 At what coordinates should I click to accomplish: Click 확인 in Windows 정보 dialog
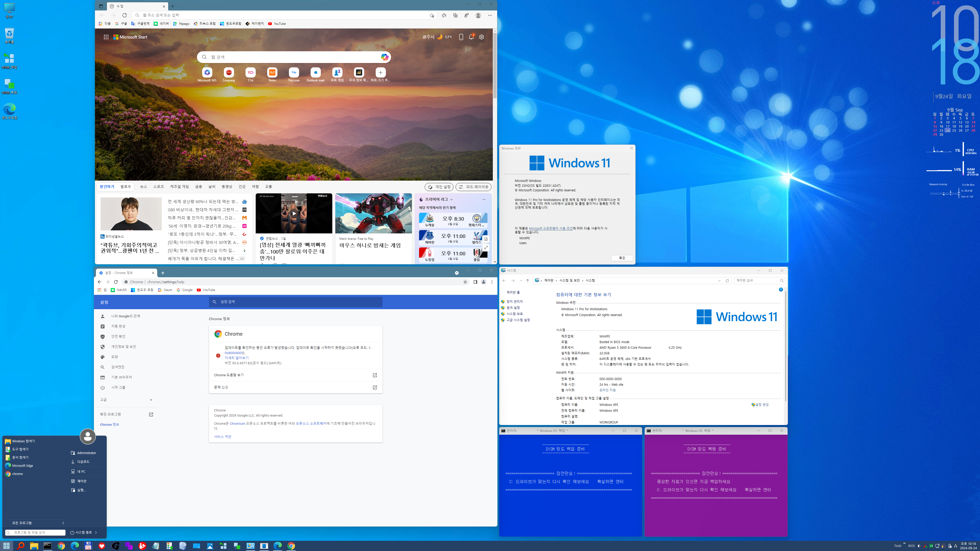[622, 258]
